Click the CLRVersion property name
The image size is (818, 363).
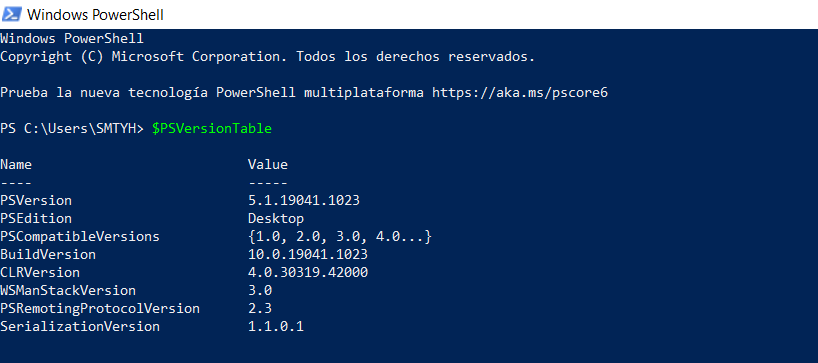[x=40, y=273]
